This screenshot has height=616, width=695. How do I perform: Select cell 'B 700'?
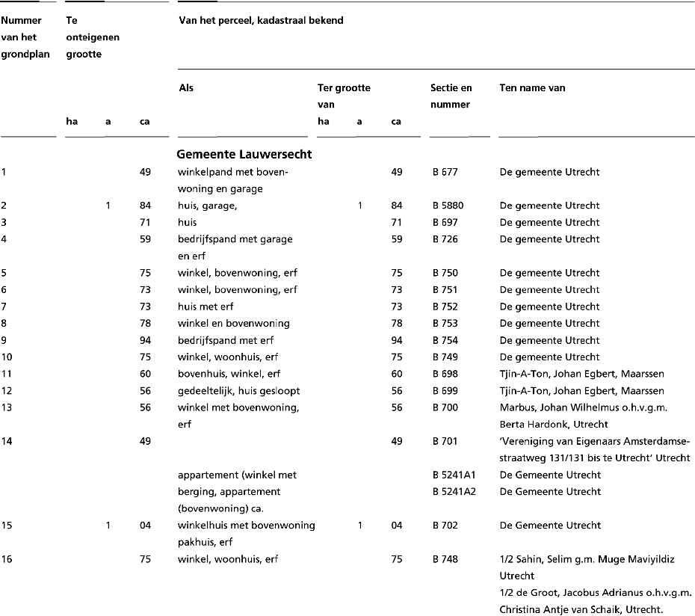[445, 408]
